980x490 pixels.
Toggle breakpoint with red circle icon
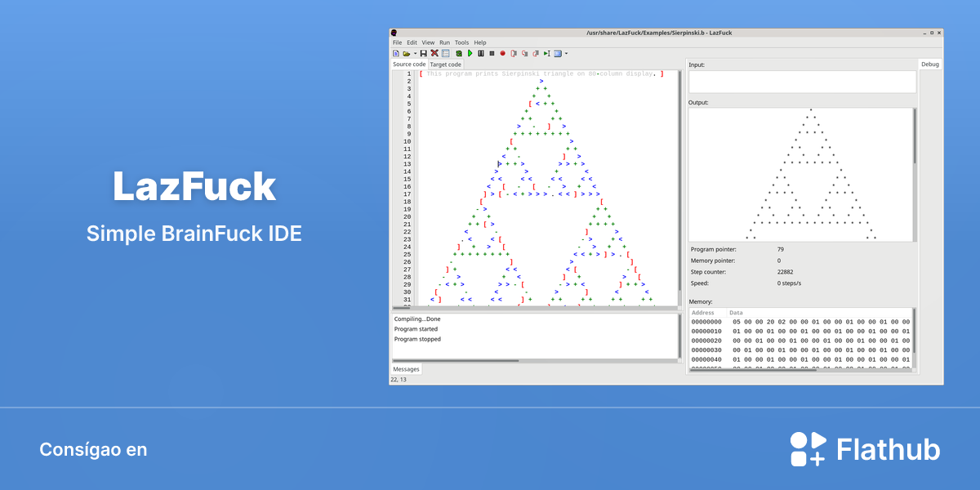[x=502, y=53]
